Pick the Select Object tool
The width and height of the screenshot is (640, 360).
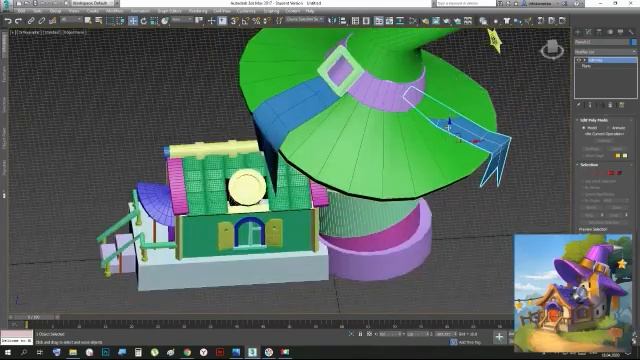[88, 20]
